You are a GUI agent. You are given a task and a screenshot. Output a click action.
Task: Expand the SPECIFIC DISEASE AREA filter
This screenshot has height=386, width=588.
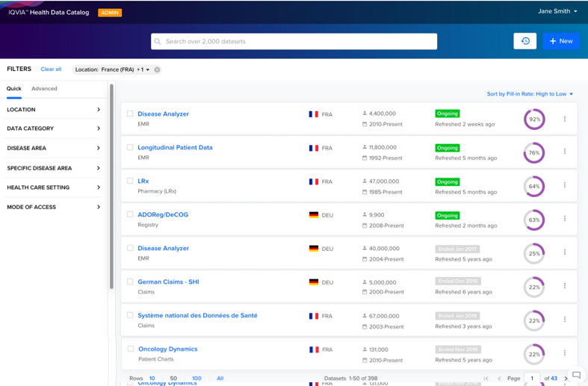[54, 168]
